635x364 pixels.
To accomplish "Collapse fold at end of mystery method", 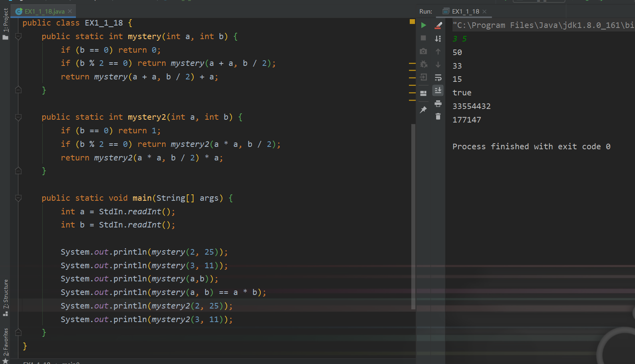I will click(18, 90).
